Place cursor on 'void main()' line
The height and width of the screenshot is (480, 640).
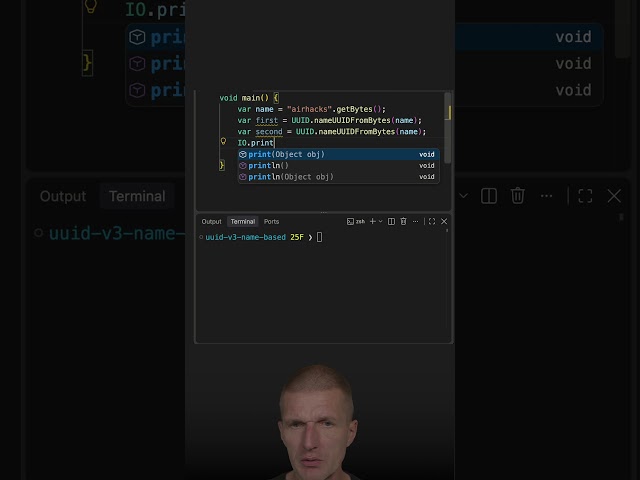point(249,98)
